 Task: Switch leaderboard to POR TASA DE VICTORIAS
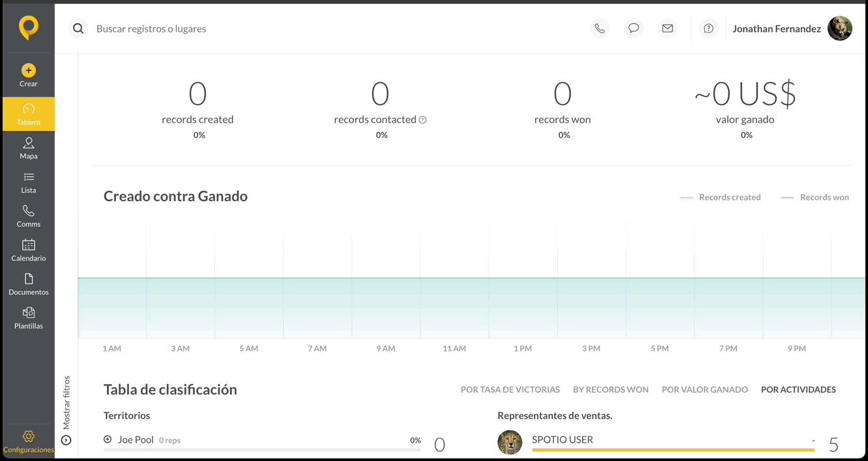click(x=510, y=389)
